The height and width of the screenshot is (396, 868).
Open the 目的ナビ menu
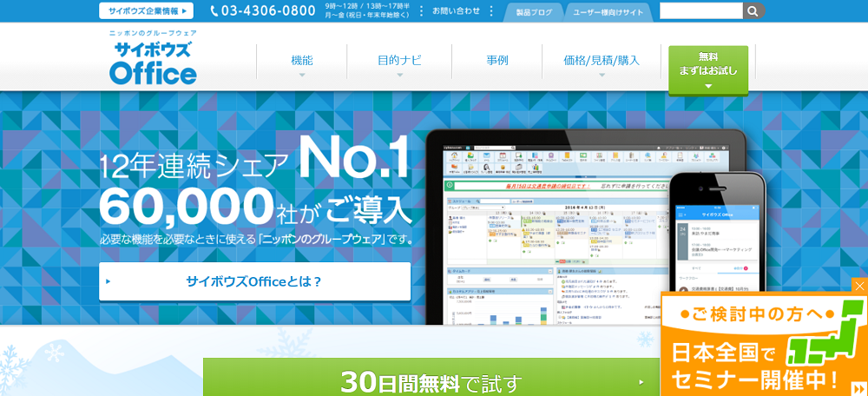(399, 62)
